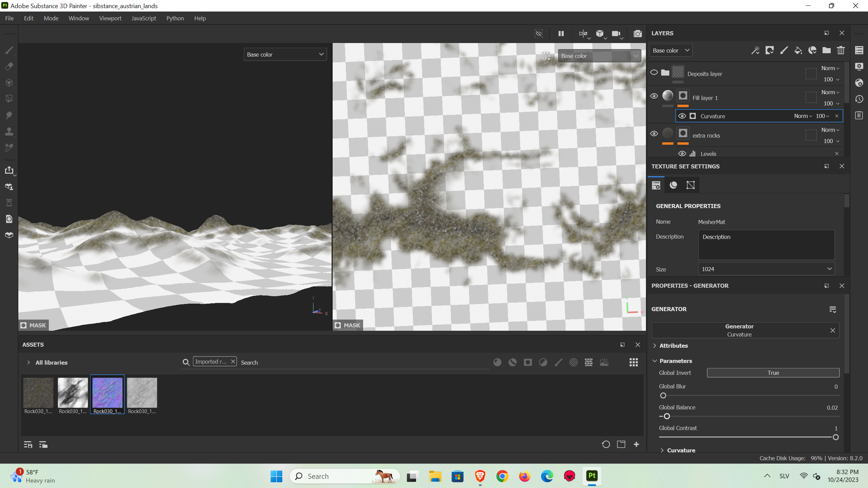
Task: Open the History panel icon
Action: pyautogui.click(x=859, y=99)
